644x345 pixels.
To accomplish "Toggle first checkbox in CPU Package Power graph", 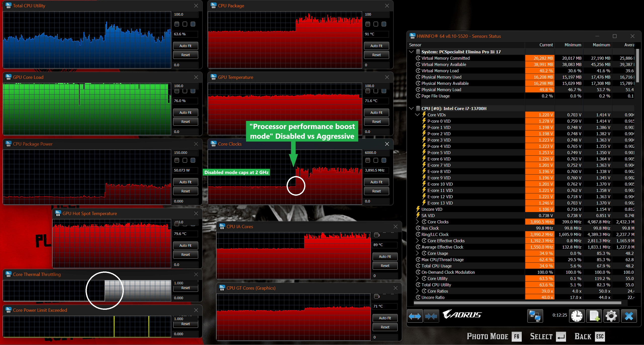I will (177, 160).
